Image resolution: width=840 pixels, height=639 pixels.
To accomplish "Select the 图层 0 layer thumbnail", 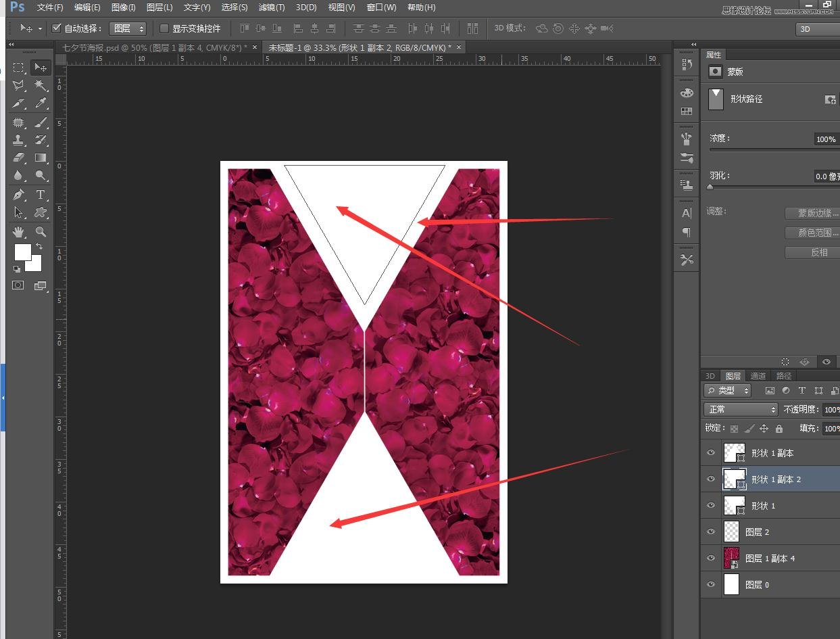I will (731, 584).
